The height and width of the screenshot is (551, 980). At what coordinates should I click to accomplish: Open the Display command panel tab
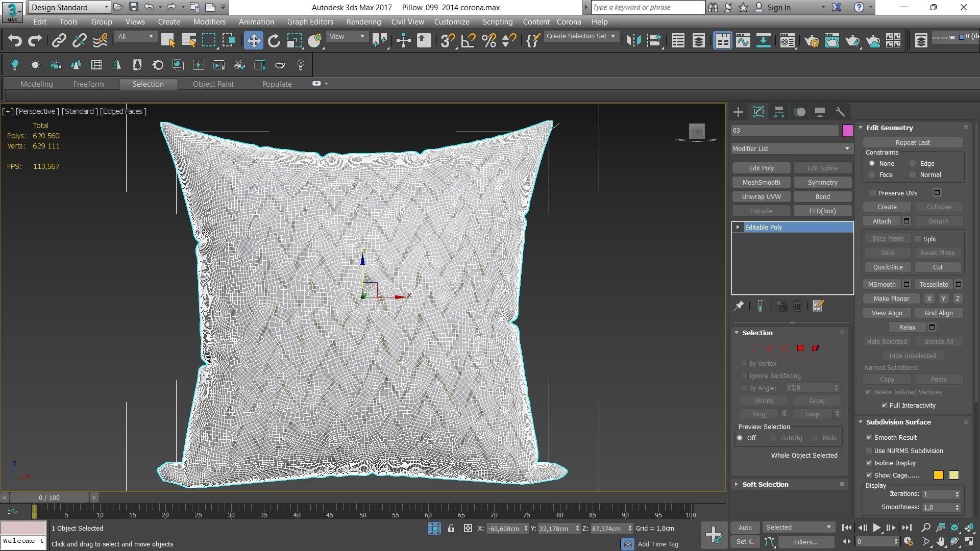[x=820, y=112]
